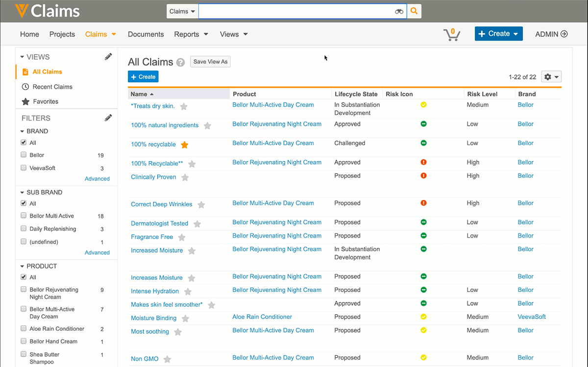Star the Correct Deep Wrinkles claim
The image size is (588, 367).
(x=201, y=204)
